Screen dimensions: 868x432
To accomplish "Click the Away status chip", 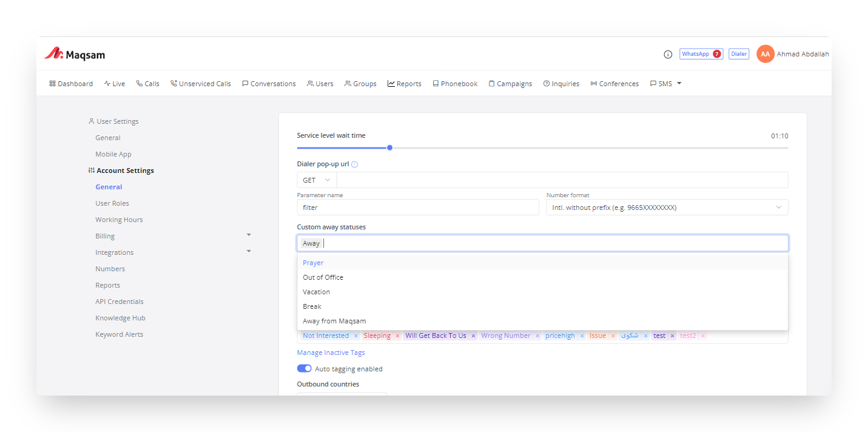I will [311, 243].
